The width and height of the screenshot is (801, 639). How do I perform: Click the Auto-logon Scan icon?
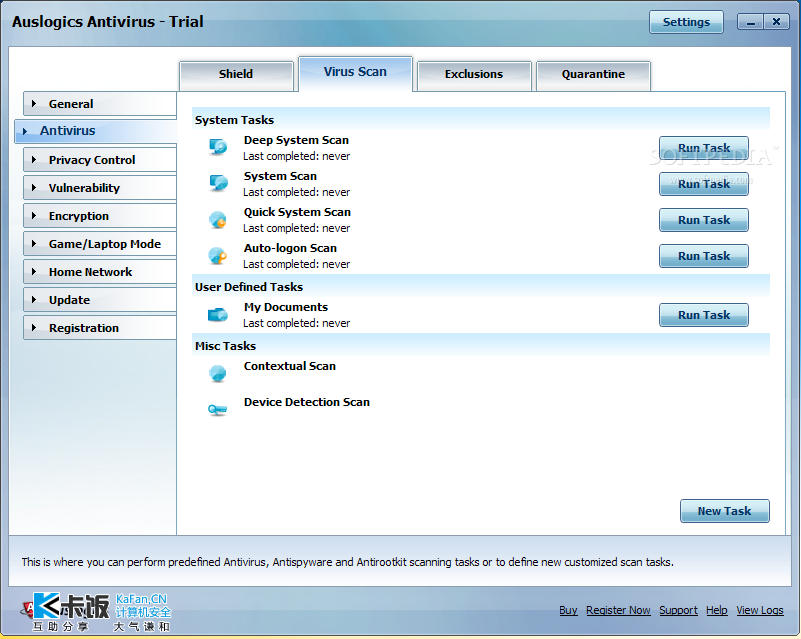218,255
